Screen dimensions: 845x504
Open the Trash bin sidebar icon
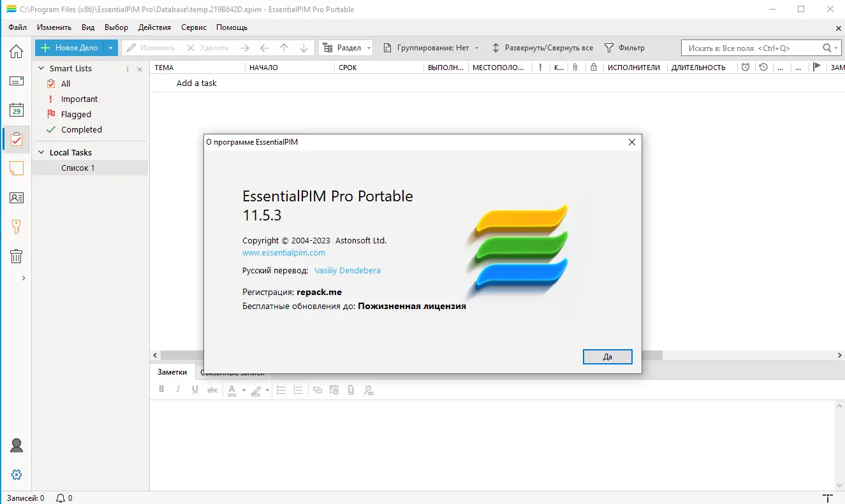coord(16,256)
